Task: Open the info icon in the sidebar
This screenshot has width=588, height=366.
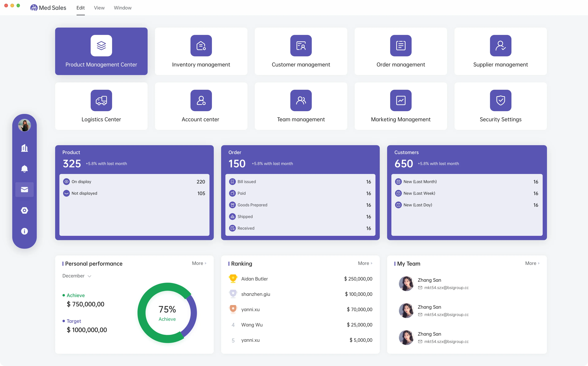Action: (x=24, y=231)
